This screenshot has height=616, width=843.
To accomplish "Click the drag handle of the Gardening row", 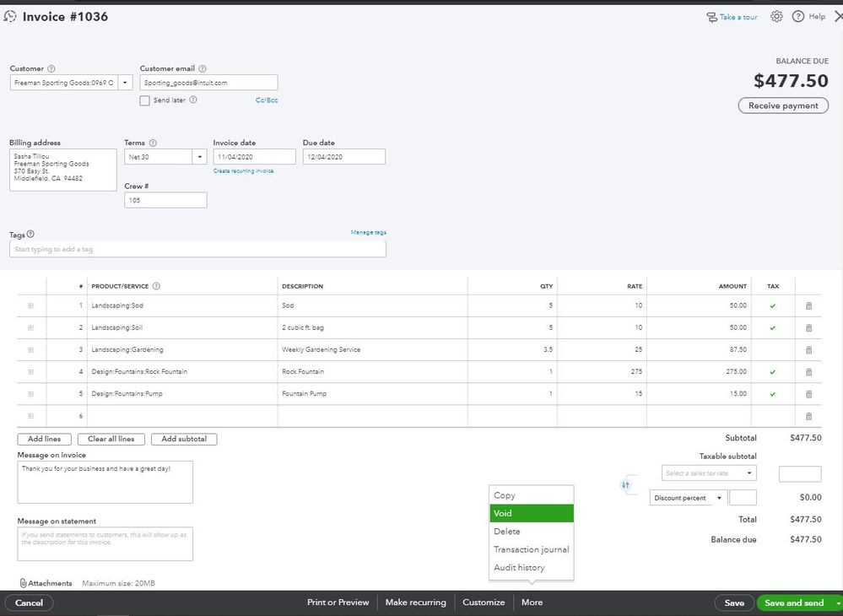I will point(30,350).
